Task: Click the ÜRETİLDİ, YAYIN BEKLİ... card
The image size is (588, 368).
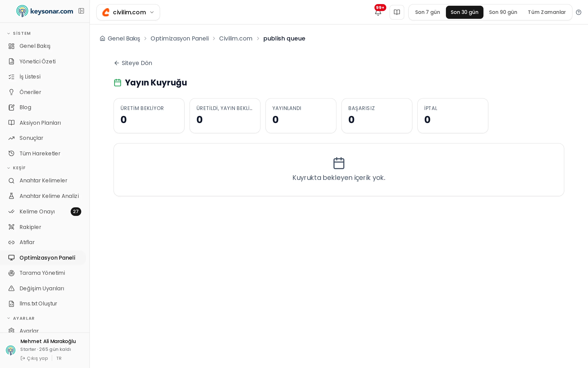Action: 225,116
